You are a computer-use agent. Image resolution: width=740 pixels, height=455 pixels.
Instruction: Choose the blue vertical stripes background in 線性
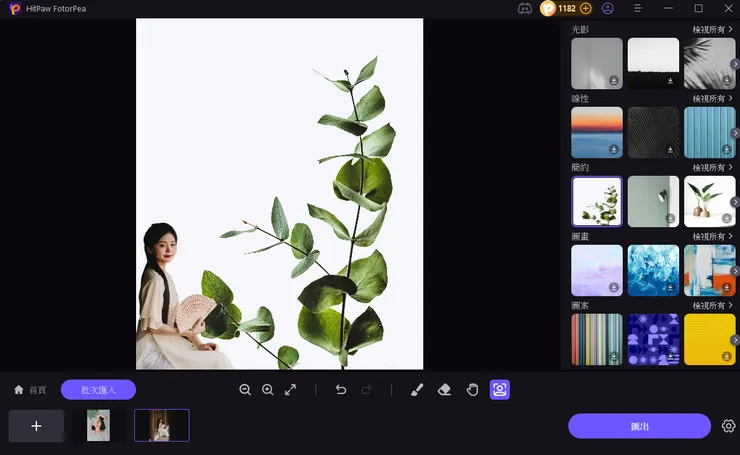710,133
